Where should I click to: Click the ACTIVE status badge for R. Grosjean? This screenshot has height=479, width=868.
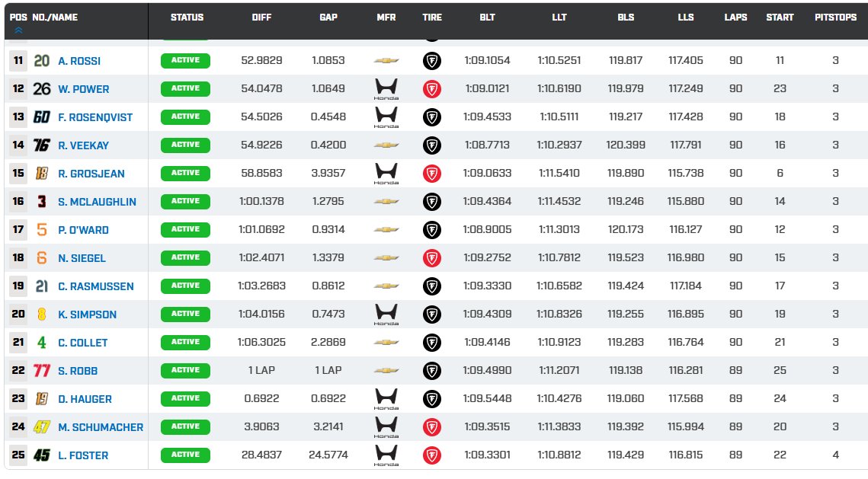[x=185, y=173]
